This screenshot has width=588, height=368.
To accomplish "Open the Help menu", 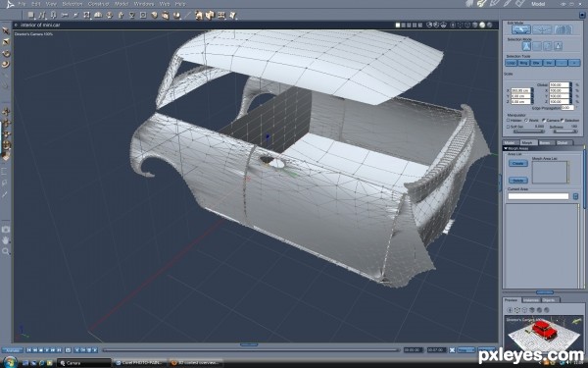I will 180,4.
